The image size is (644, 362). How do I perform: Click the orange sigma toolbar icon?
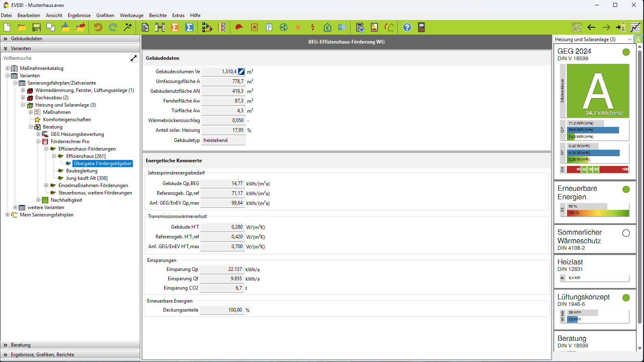pos(175,27)
